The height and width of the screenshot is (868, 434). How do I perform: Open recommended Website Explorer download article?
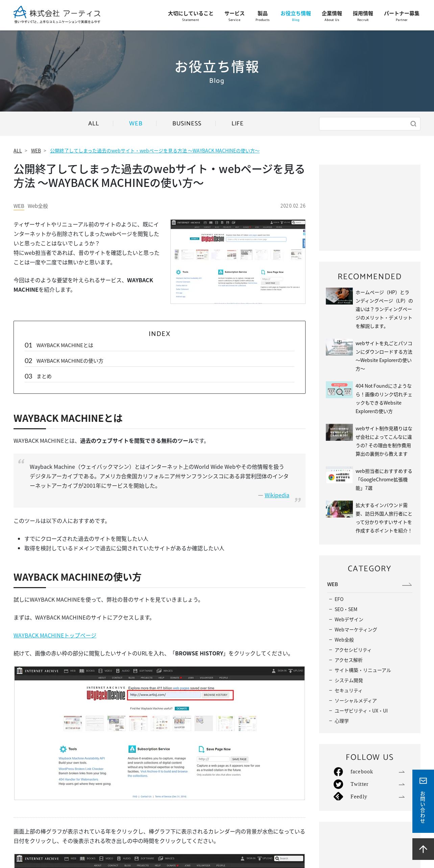click(x=384, y=356)
